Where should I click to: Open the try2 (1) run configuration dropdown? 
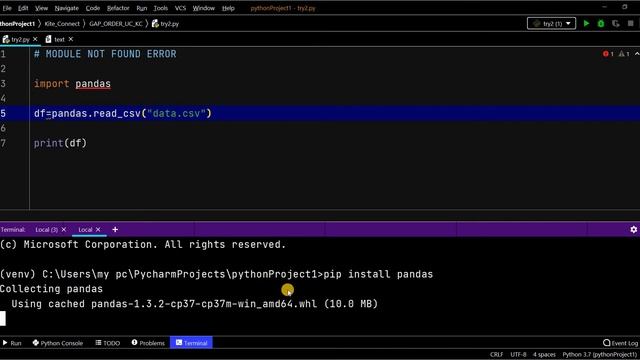pos(551,23)
